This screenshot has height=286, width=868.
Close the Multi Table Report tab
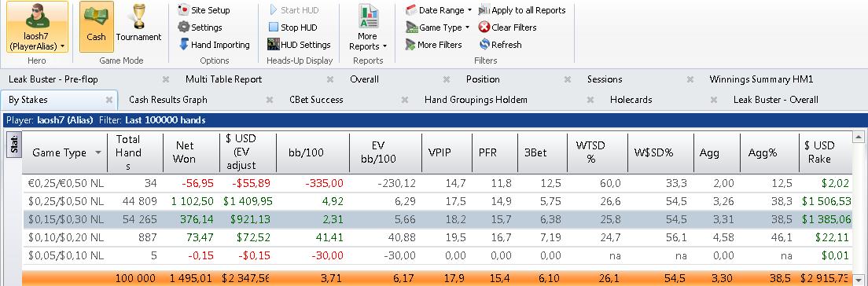tap(330, 79)
